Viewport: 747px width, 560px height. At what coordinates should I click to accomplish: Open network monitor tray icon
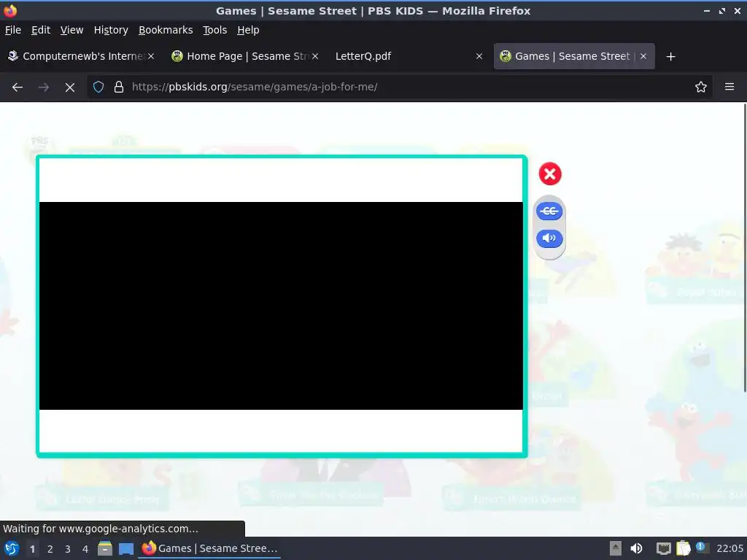click(x=663, y=548)
